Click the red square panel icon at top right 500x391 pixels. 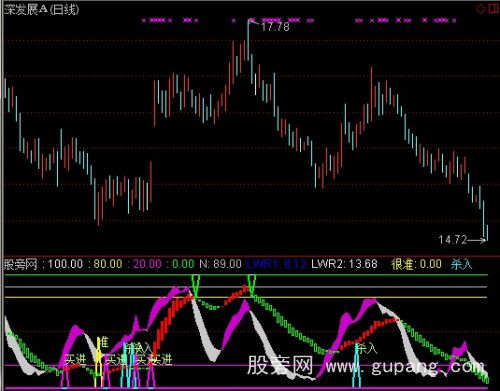point(494,9)
